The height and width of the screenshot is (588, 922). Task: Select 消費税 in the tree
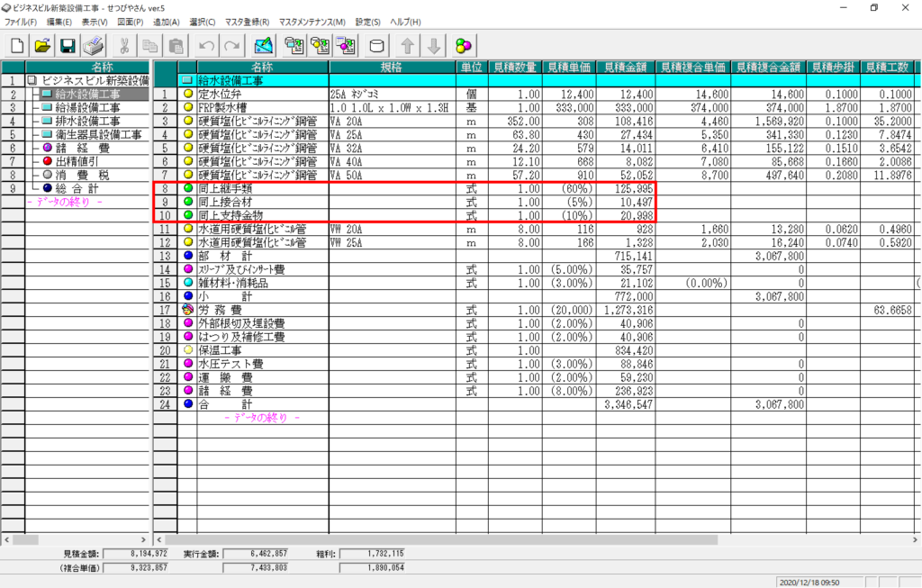coord(82,176)
